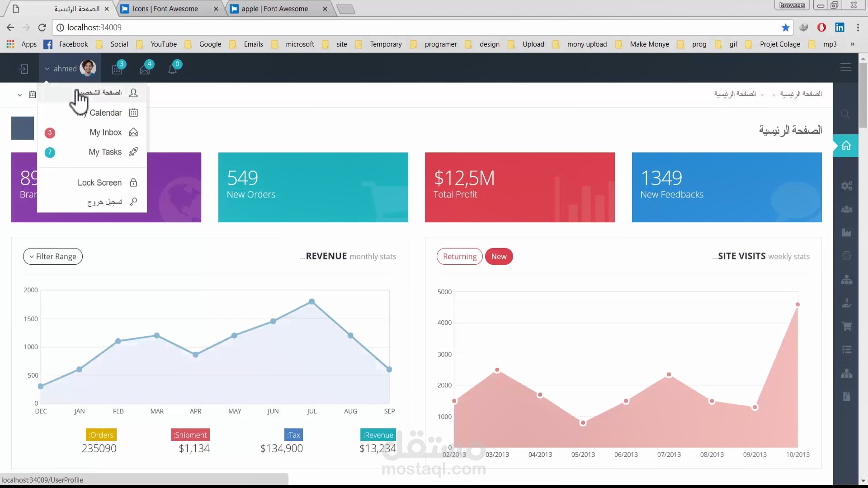This screenshot has width=868, height=488.
Task: Click the hamburger menu icon in header
Action: coord(845,68)
